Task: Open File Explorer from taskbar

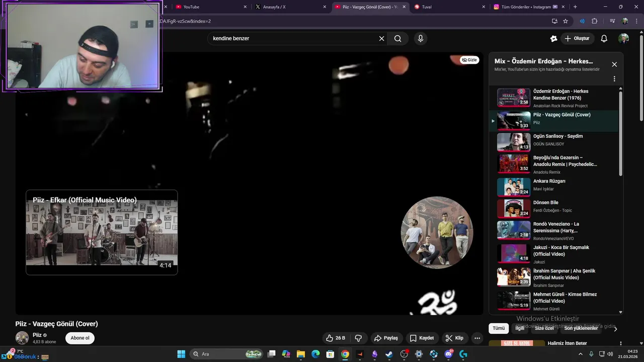Action: [301, 354]
